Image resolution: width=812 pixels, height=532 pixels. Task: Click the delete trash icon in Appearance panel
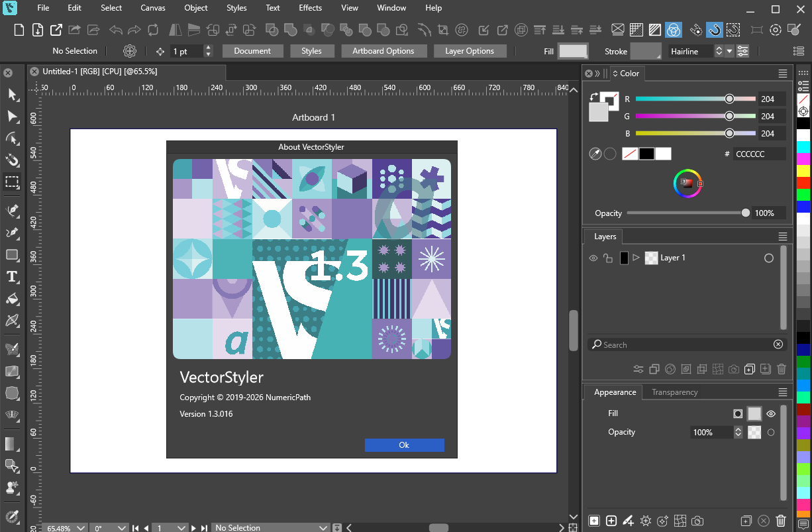[781, 521]
